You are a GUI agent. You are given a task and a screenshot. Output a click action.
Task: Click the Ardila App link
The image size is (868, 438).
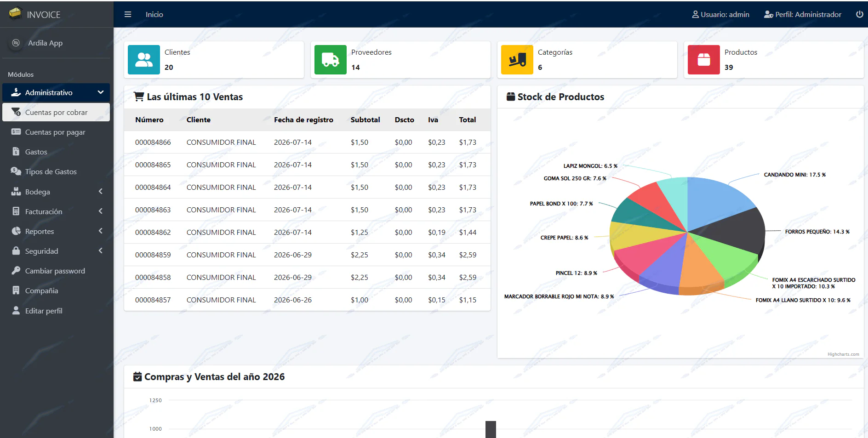pos(45,43)
